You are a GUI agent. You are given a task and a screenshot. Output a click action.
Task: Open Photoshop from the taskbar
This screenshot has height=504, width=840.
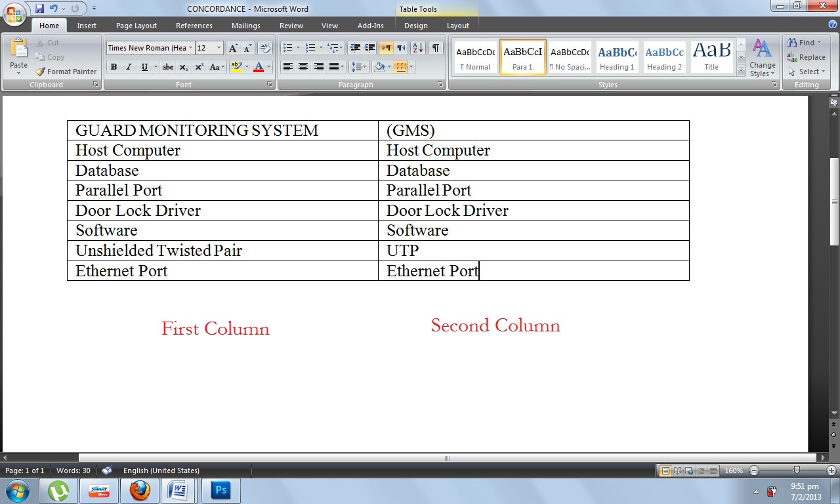click(220, 490)
